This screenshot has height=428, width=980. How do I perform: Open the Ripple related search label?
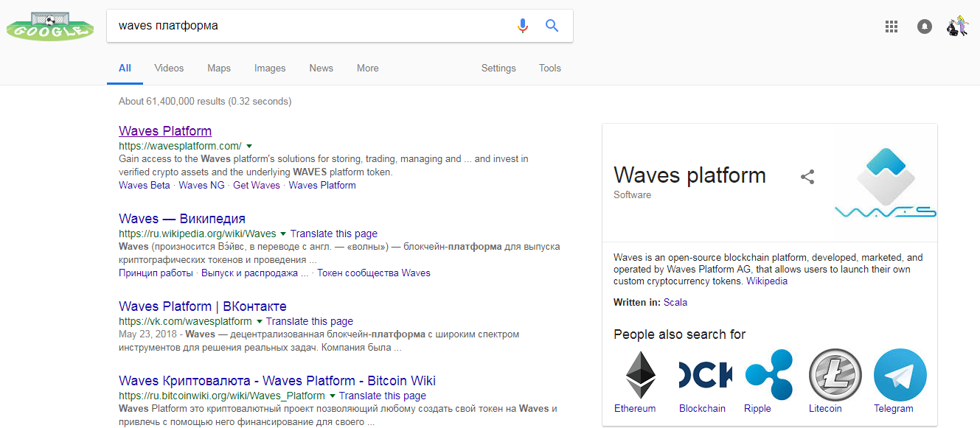point(757,409)
